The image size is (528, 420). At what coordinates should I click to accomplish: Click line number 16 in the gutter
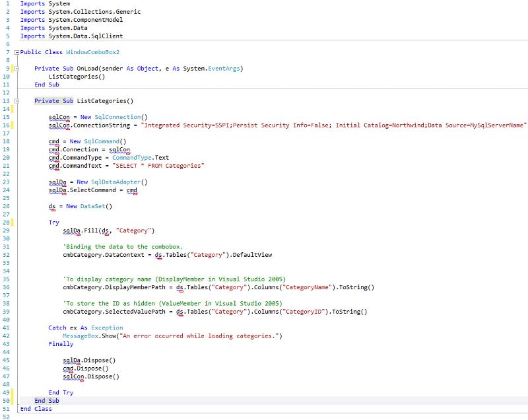click(6, 125)
